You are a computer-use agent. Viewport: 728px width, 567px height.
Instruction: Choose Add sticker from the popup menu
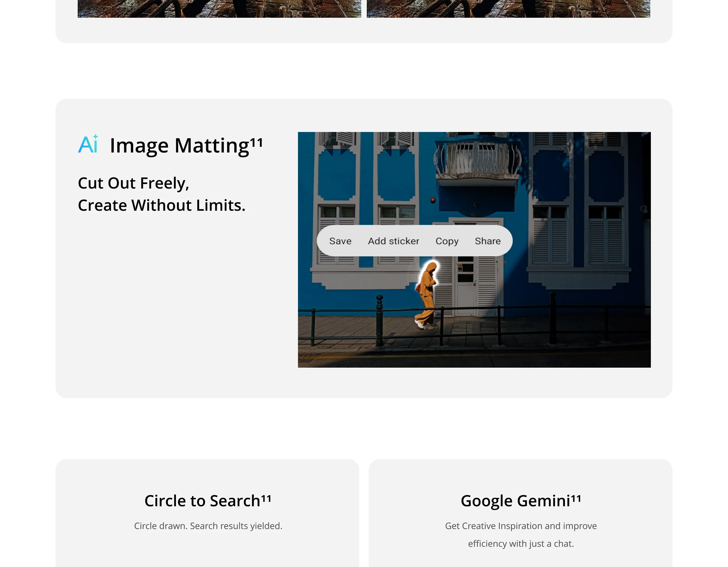[393, 241]
